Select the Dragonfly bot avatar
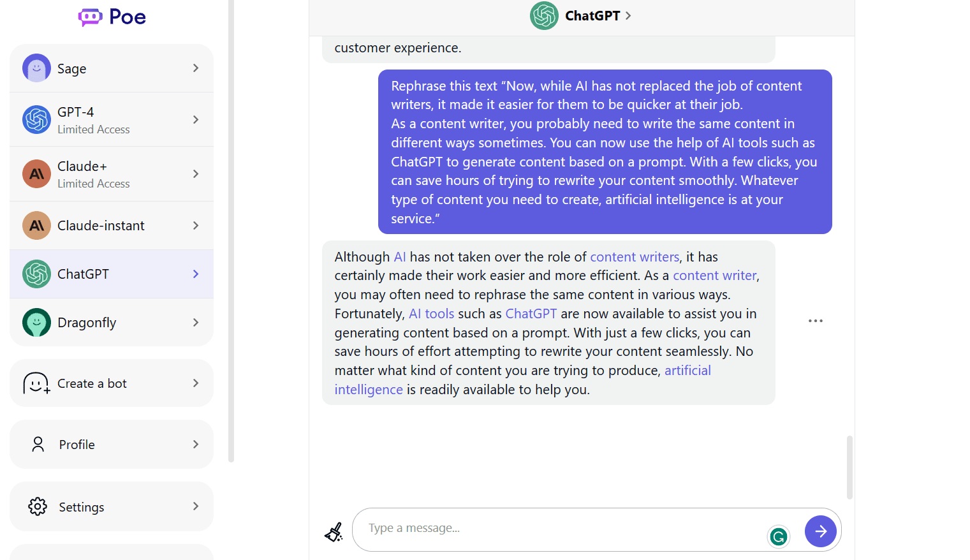The image size is (970, 560). point(36,322)
